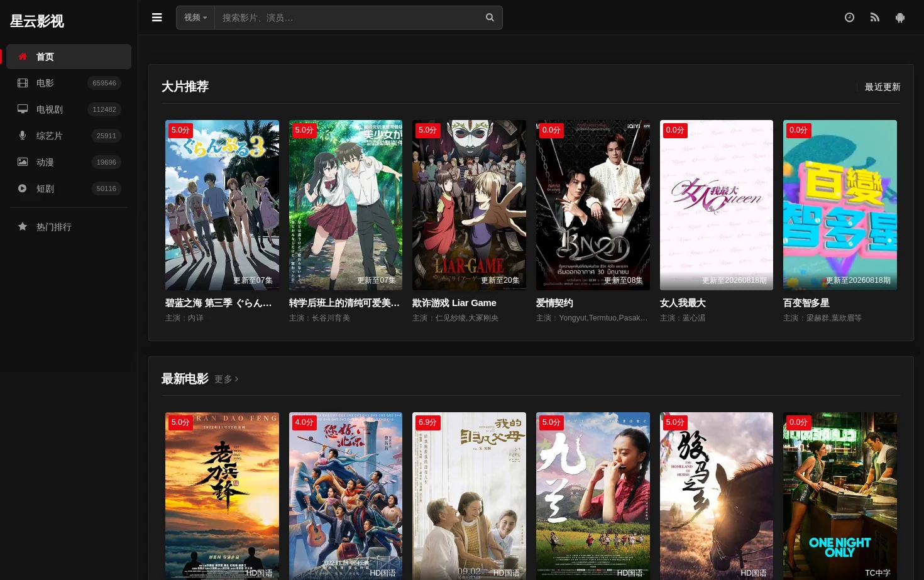This screenshot has width=924, height=580.
Task: Open the 短剧 category
Action: [x=69, y=189]
